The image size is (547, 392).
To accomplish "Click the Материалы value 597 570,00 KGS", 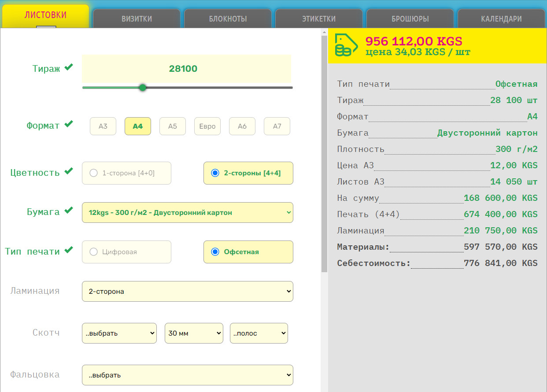I will coord(501,247).
